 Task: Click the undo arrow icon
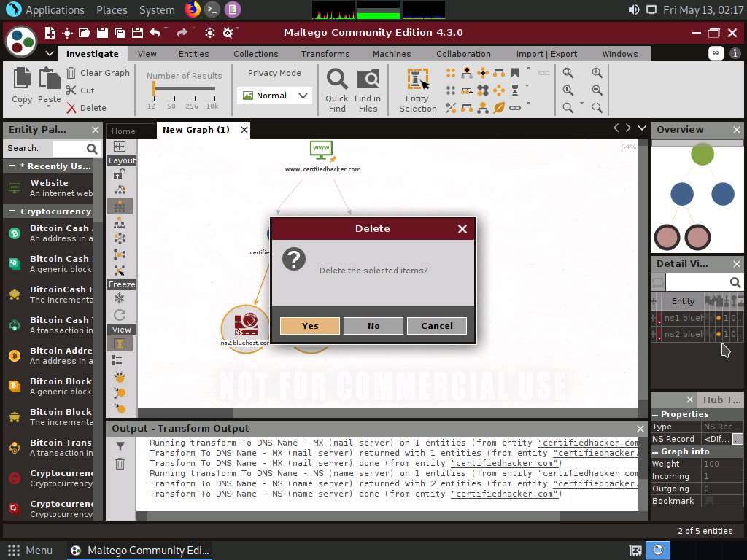[x=155, y=32]
